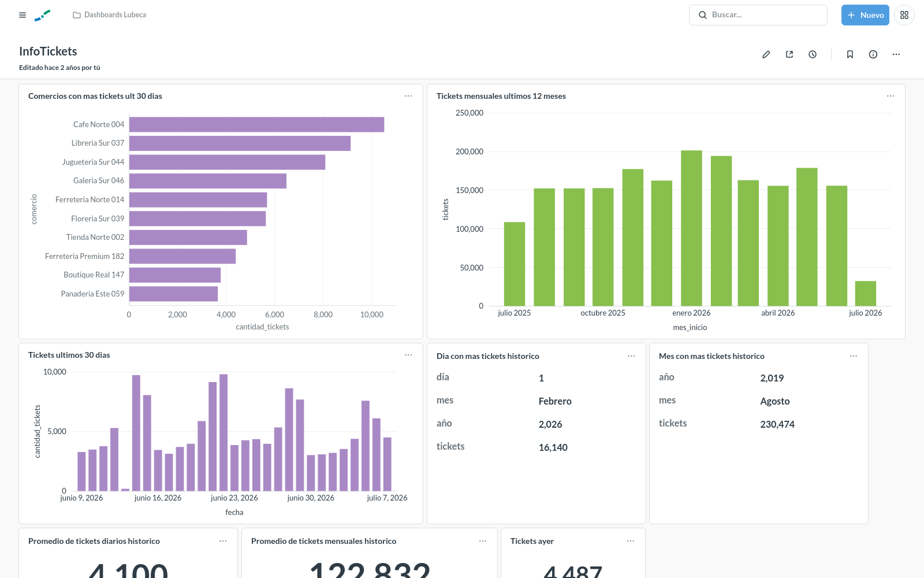Click the Tickets ayer title

click(532, 541)
